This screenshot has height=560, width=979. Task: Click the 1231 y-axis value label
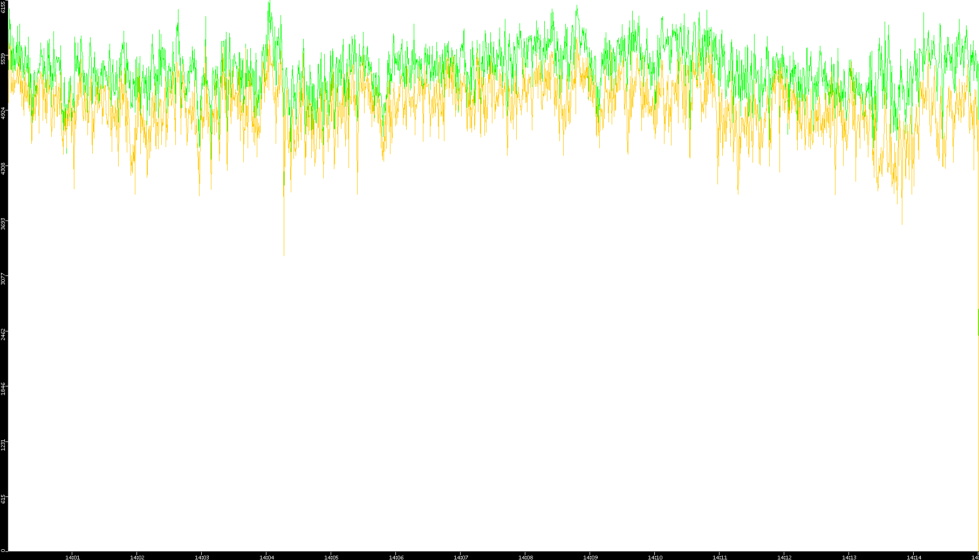click(3, 444)
